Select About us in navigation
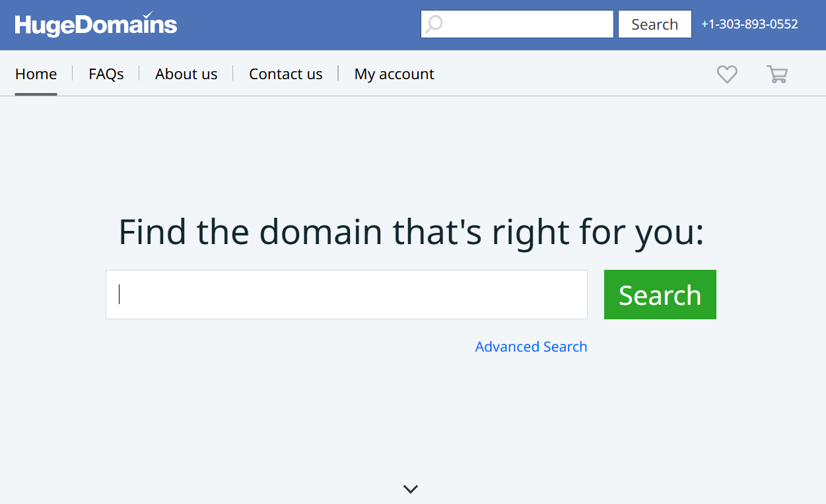 click(186, 74)
